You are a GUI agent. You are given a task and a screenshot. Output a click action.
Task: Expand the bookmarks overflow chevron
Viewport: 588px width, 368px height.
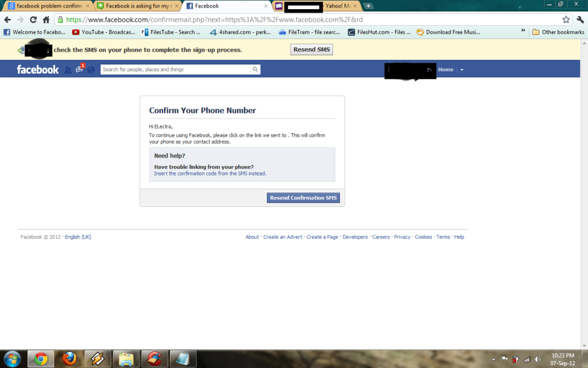523,30
